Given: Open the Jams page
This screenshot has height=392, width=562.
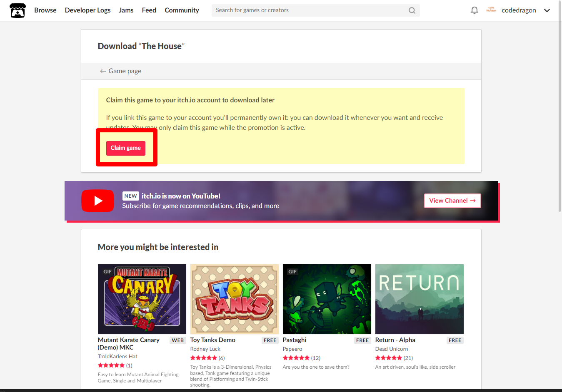Looking at the screenshot, I should (126, 10).
